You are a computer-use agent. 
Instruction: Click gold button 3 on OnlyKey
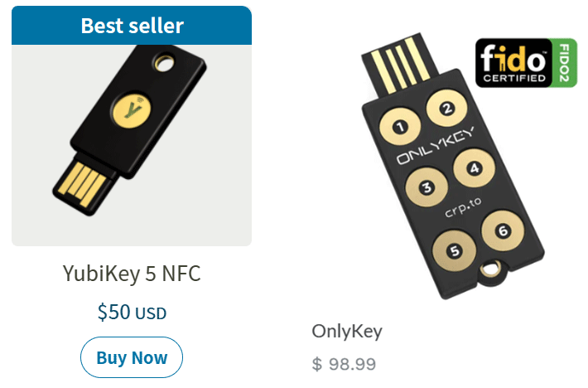[427, 187]
